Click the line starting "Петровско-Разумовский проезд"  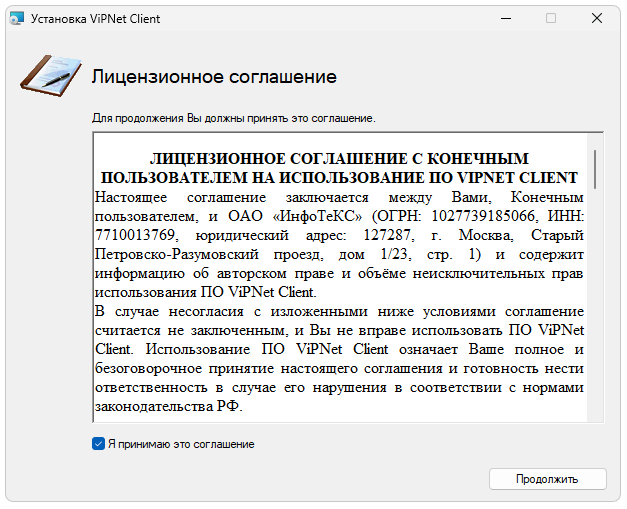(339, 254)
